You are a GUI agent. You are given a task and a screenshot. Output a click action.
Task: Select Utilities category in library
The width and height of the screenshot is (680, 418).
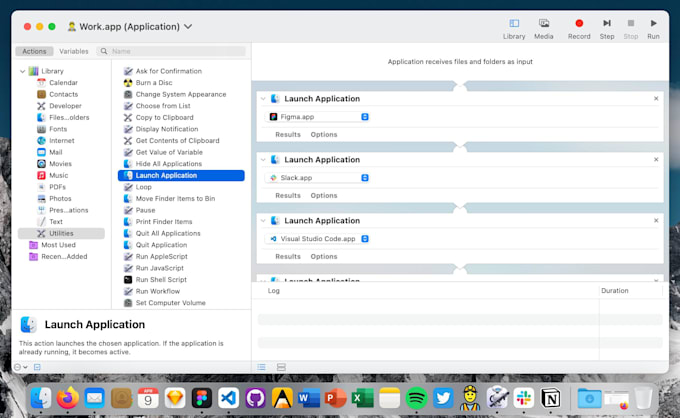(61, 233)
